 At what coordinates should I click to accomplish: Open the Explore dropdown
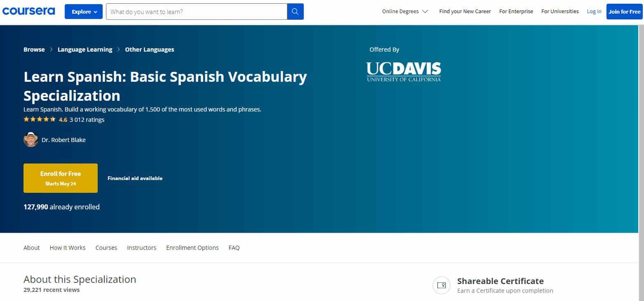click(83, 12)
